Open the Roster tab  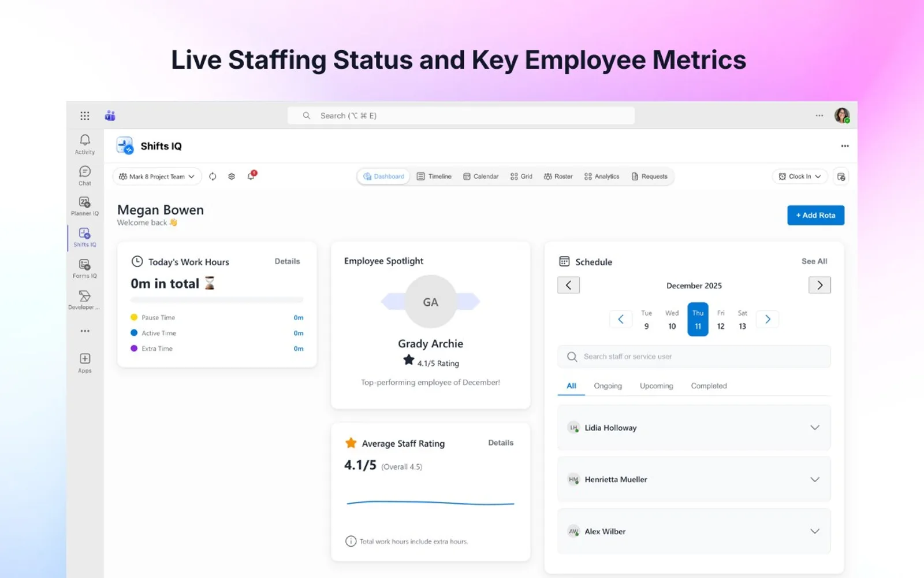[x=558, y=176]
